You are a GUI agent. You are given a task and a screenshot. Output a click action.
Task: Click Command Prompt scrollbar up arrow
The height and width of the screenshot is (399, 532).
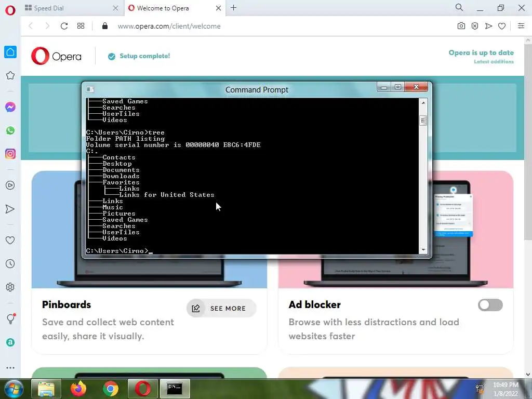423,102
